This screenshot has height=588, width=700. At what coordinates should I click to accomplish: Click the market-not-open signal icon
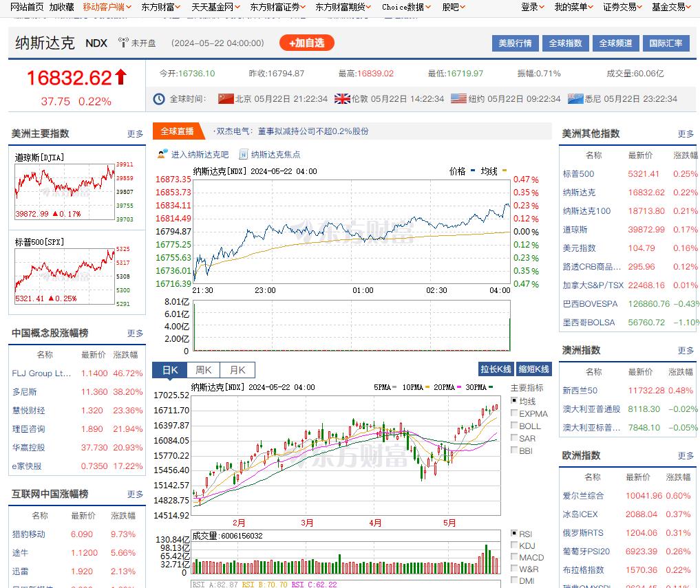pos(123,43)
